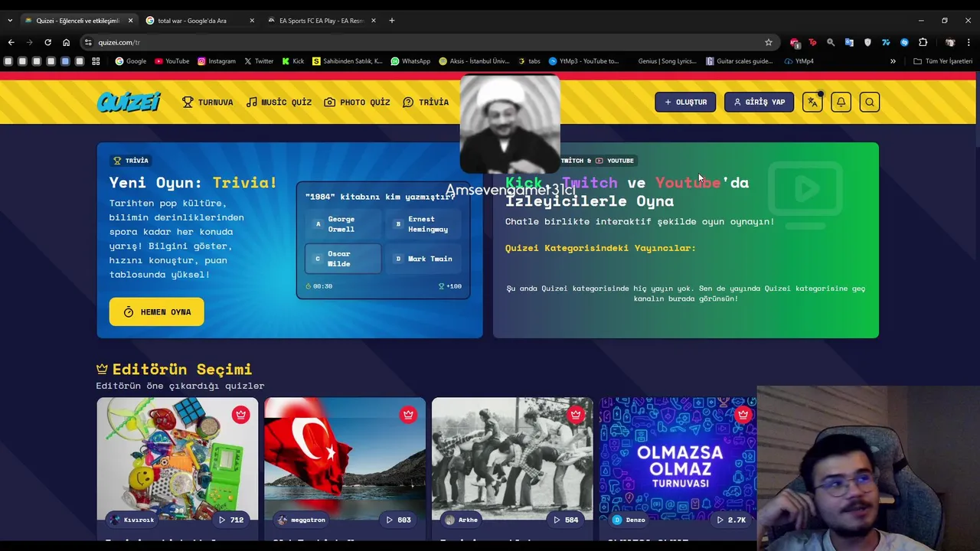Click the OLUŞTUR button

point(685,102)
